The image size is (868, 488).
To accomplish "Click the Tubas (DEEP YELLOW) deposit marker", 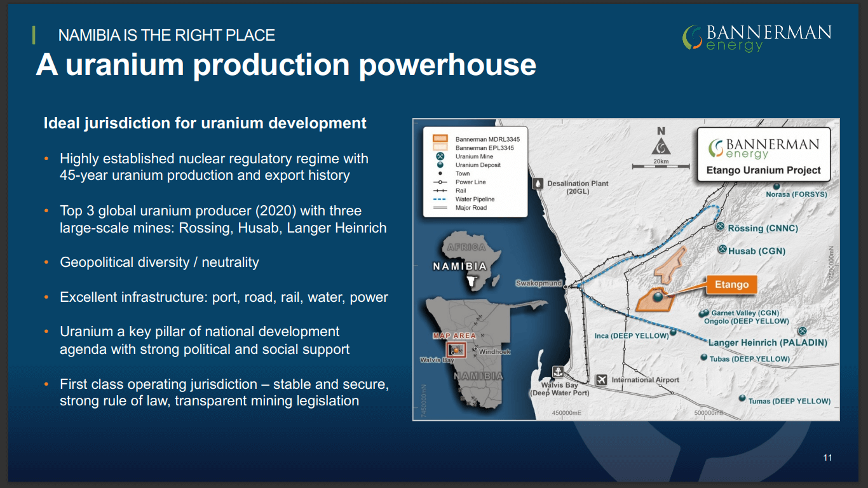I will click(x=703, y=358).
